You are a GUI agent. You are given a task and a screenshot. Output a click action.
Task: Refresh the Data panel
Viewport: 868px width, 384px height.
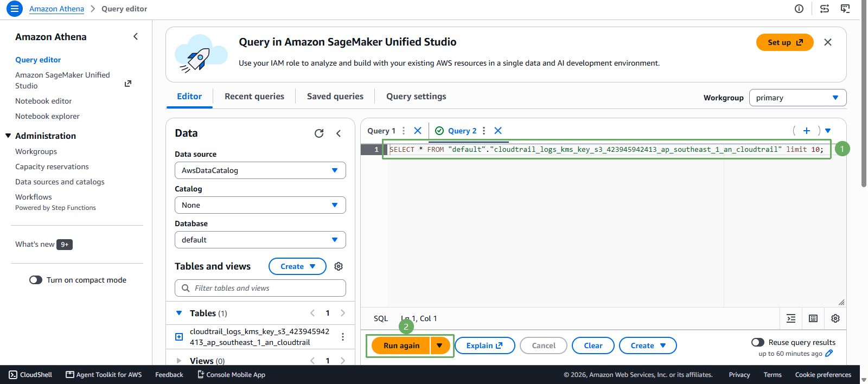pos(319,133)
